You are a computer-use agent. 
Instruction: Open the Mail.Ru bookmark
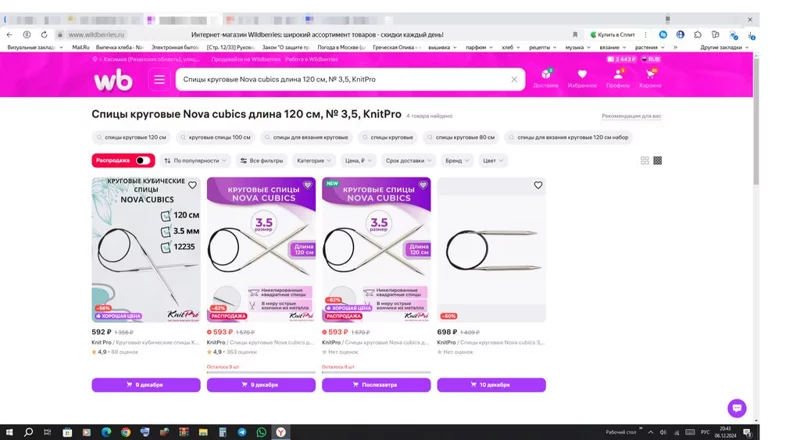pos(80,47)
